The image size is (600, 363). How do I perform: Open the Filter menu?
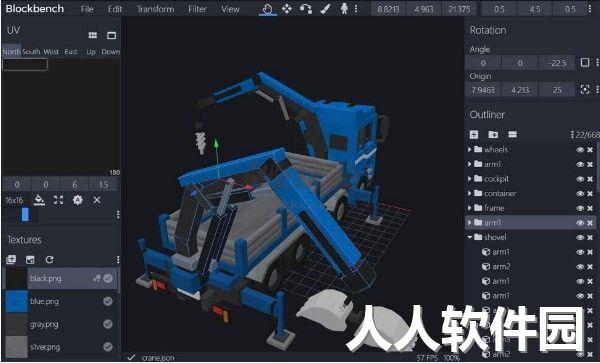click(x=197, y=9)
